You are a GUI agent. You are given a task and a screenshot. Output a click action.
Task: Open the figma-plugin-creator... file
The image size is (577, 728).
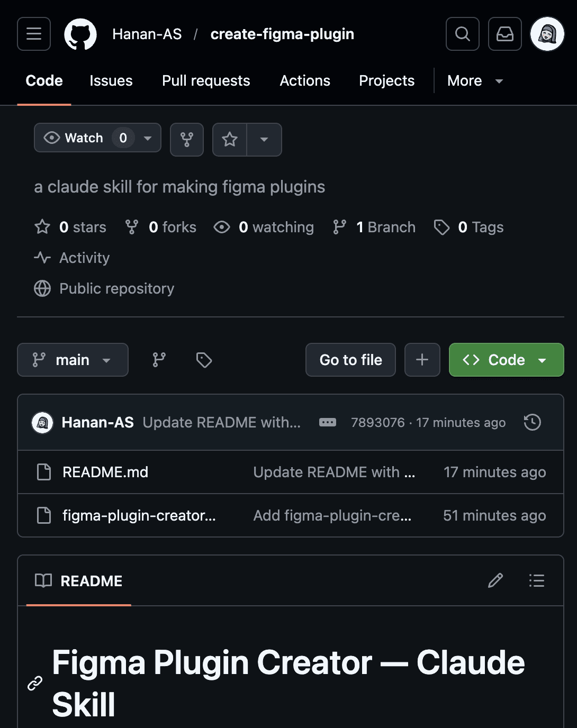coord(139,516)
